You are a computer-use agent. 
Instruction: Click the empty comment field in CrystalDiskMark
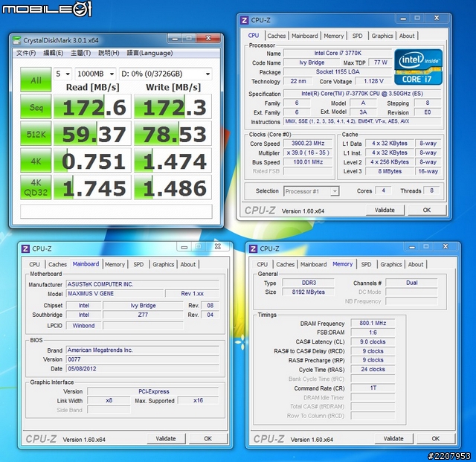[116, 211]
